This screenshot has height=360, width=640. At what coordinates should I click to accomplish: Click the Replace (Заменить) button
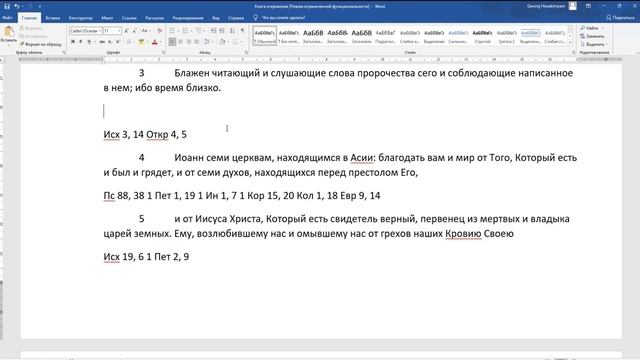tap(592, 36)
